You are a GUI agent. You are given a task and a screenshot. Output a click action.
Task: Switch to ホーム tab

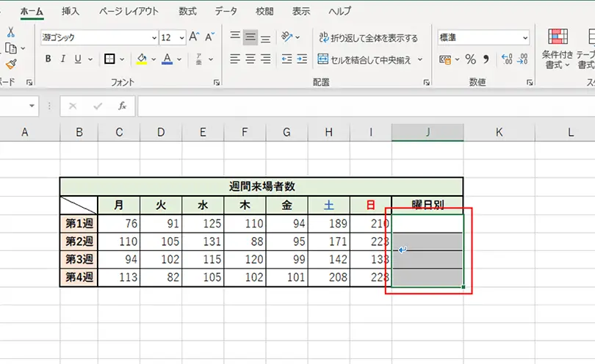pyautogui.click(x=32, y=12)
